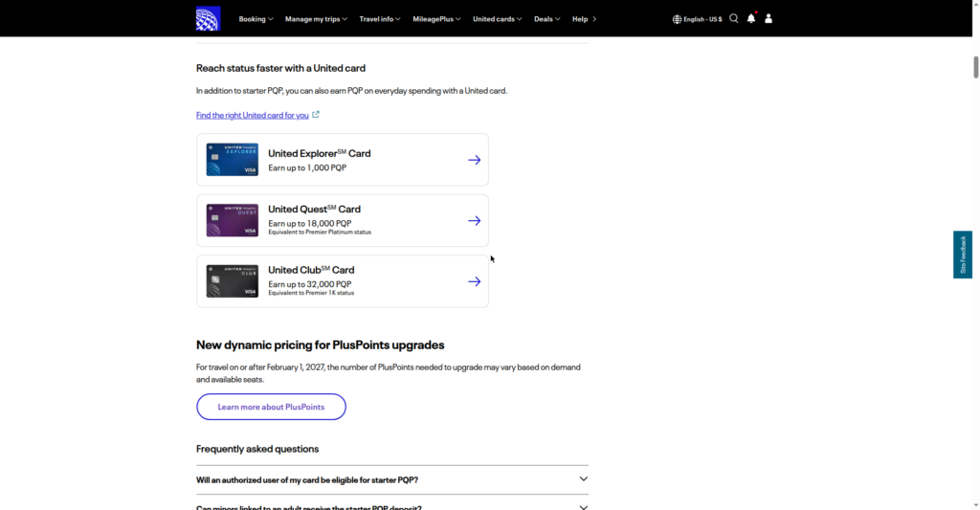Click the purple United Quest card image

click(x=233, y=220)
